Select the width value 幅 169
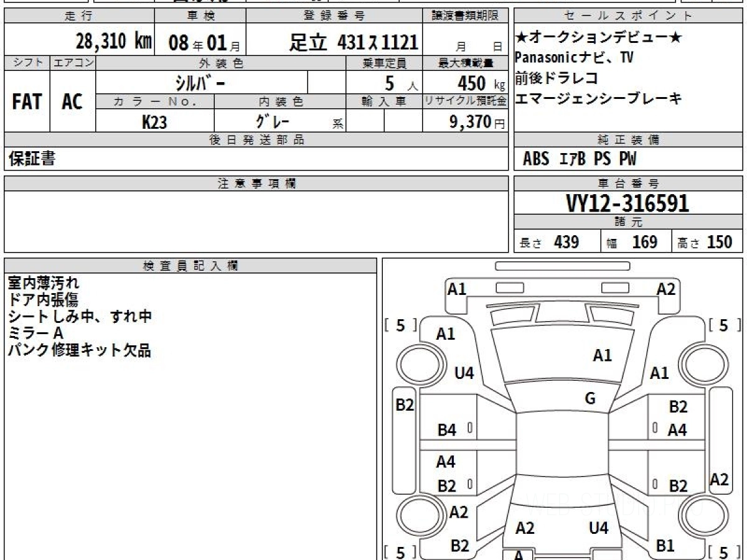 [632, 243]
